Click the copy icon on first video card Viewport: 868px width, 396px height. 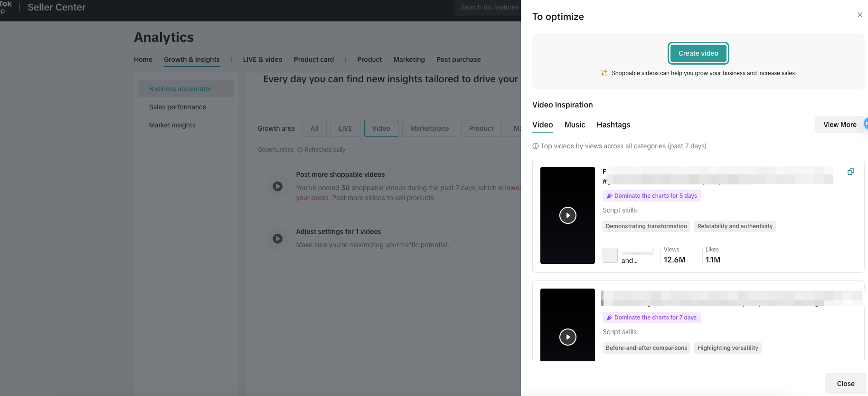click(850, 172)
